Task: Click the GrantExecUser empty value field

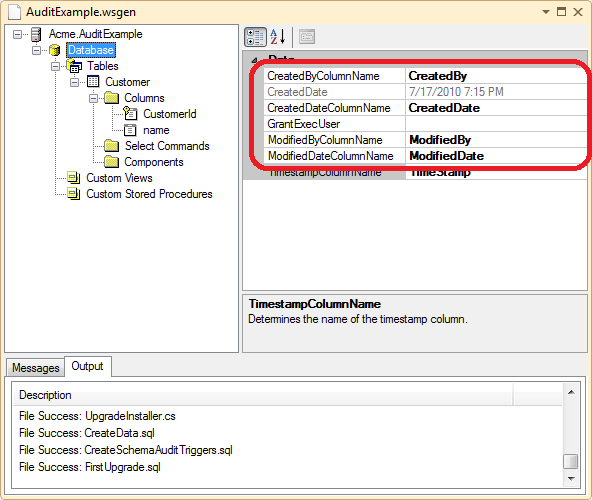Action: [495, 124]
